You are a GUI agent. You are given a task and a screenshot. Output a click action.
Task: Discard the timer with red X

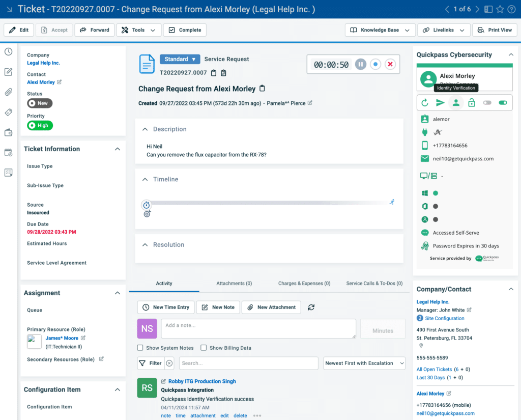coord(390,64)
